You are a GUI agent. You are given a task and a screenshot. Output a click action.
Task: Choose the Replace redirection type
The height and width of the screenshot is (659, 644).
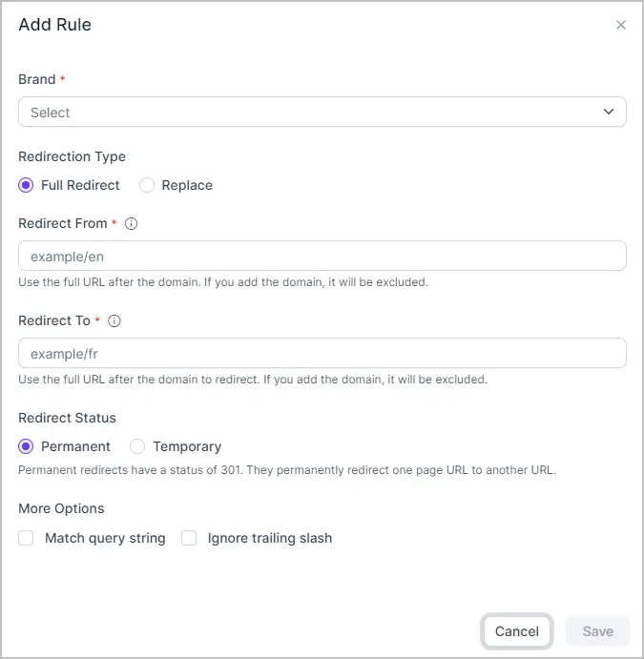[147, 185]
